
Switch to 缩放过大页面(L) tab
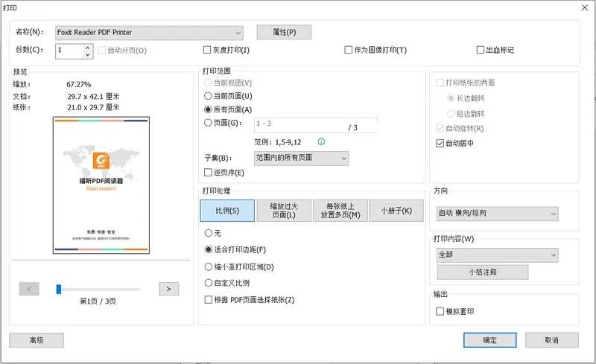(x=284, y=211)
